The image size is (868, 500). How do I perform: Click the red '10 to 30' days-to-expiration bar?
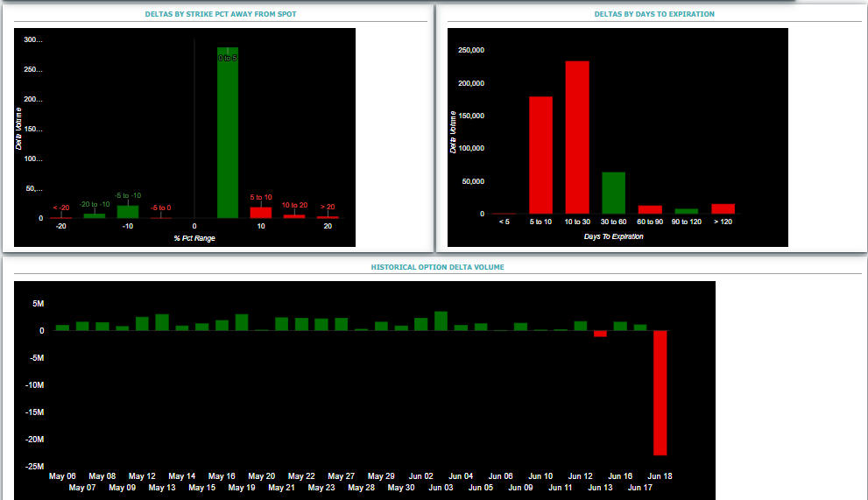[x=577, y=137]
